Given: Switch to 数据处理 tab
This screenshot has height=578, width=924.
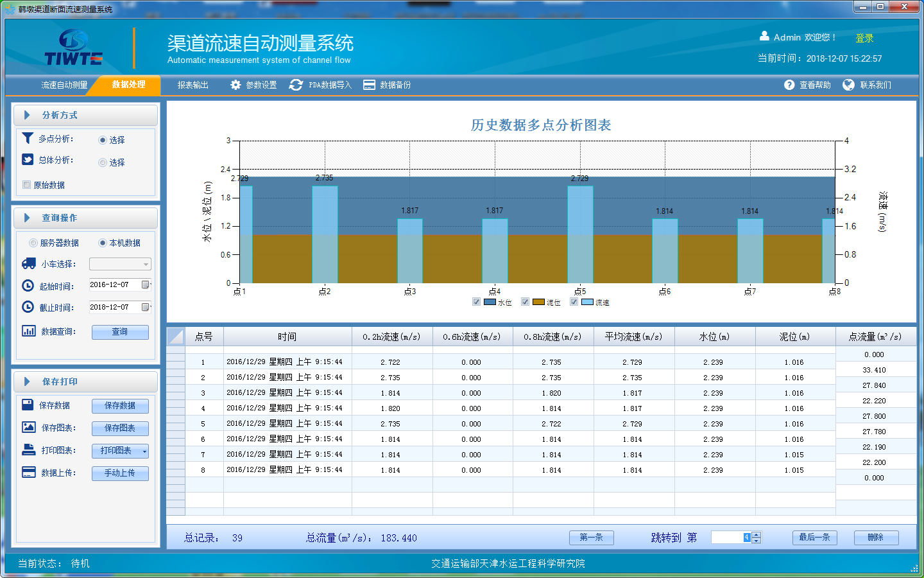Looking at the screenshot, I should tap(128, 85).
